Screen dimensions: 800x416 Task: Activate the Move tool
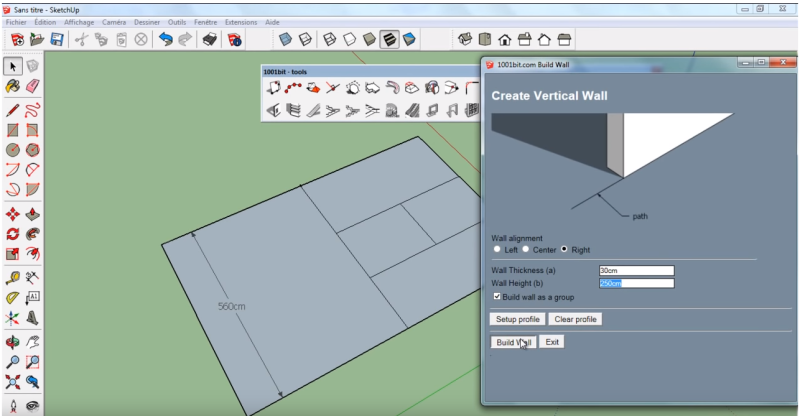[x=13, y=214]
